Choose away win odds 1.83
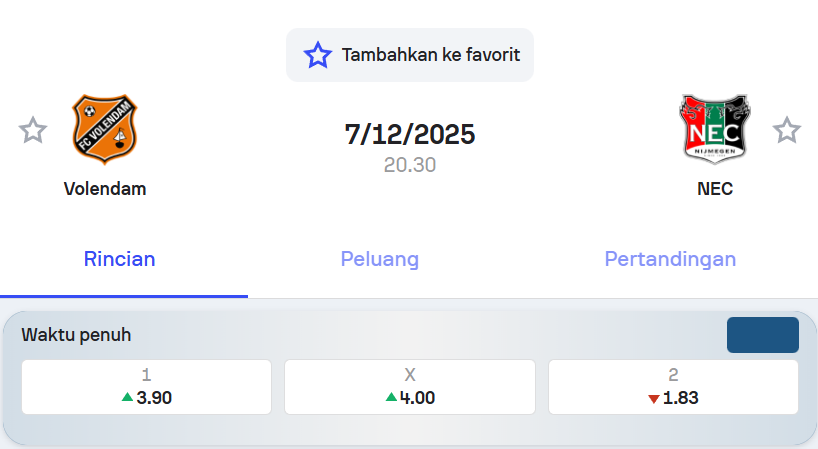The height and width of the screenshot is (449, 818). [x=673, y=387]
